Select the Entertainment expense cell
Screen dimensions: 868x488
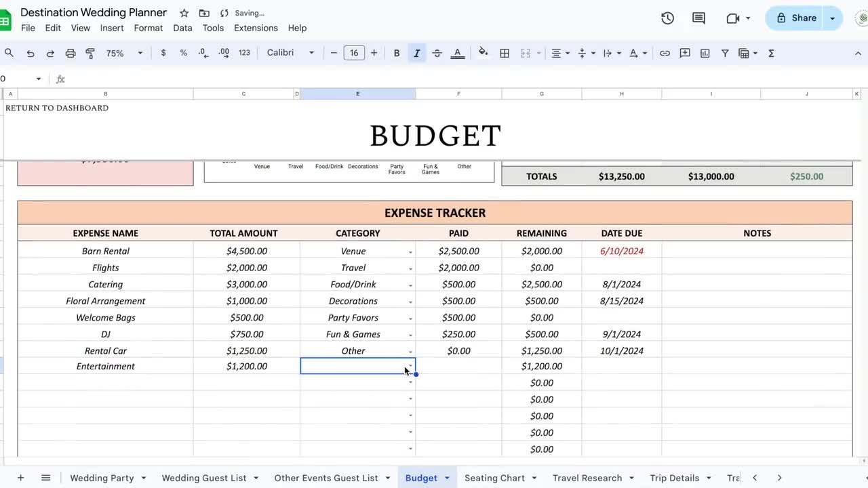coord(105,367)
